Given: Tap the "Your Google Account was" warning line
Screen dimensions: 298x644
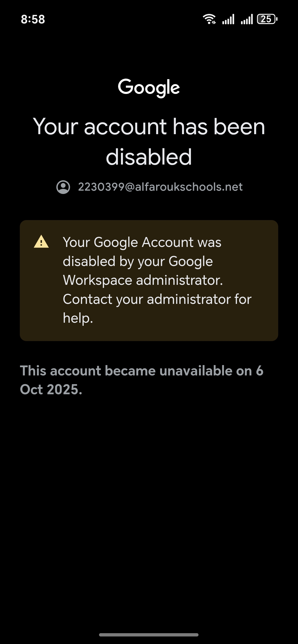Looking at the screenshot, I should click(142, 242).
